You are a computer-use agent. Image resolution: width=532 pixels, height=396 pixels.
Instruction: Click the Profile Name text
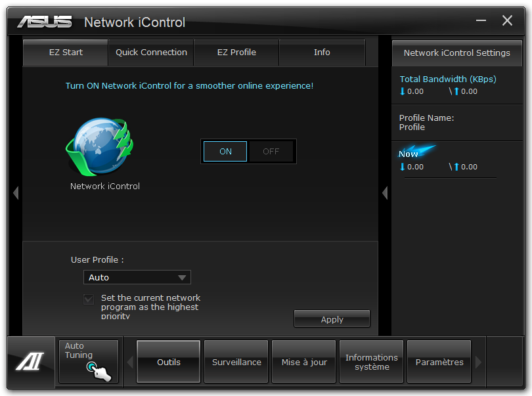click(x=426, y=122)
